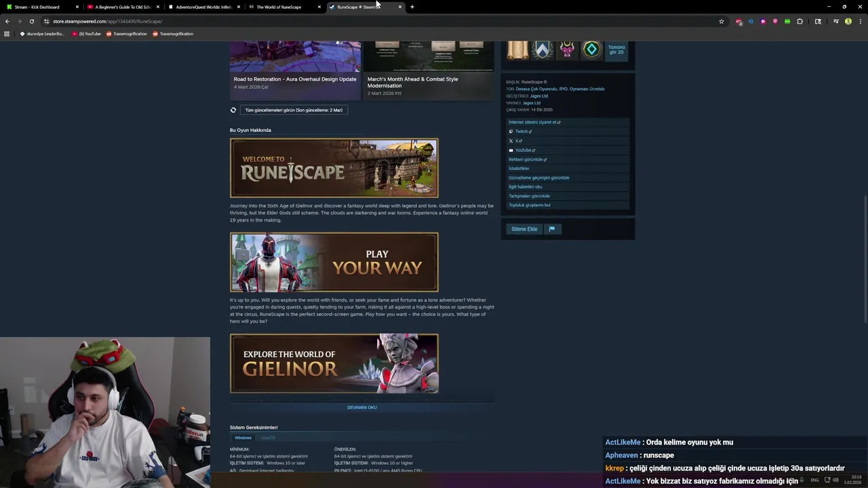Open the pink shield extension icon
868x488 pixels.
(775, 21)
